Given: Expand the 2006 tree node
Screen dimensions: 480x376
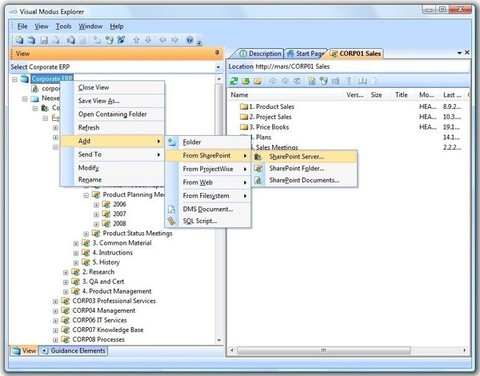Looking at the screenshot, I should (x=96, y=205).
